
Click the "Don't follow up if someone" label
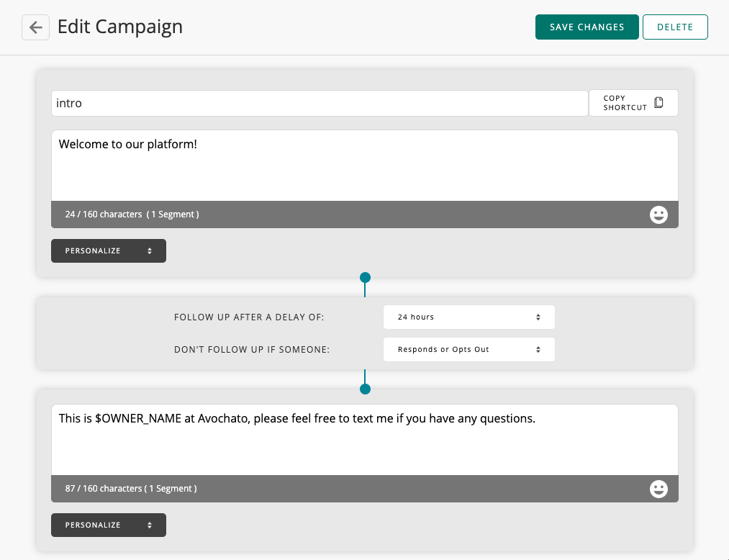point(251,350)
